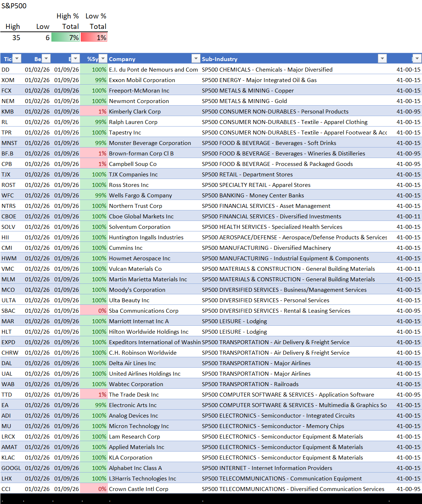Open the Company column filter dropdown
Screen dimensions: 422x504
[196, 59]
